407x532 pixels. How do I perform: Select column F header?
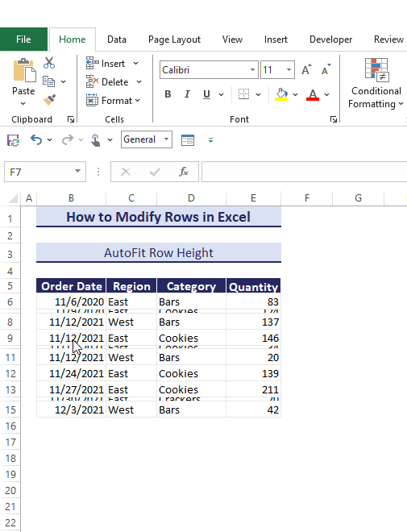pyautogui.click(x=306, y=198)
